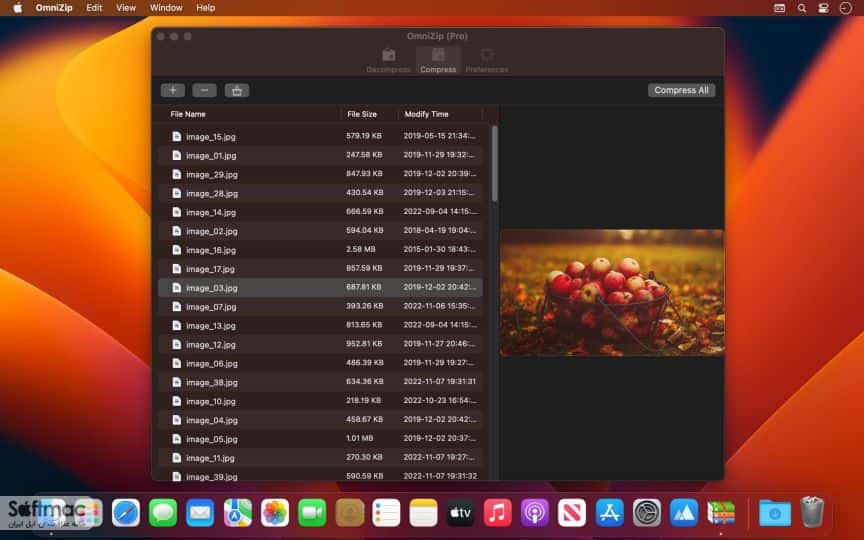
Task: Open Mail from the Dock
Action: pos(200,513)
